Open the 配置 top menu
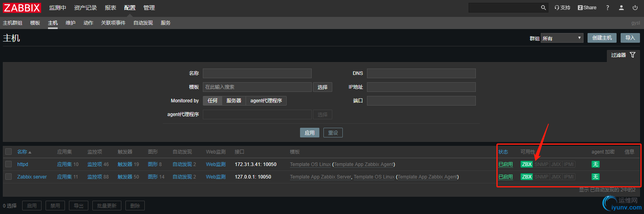 130,8
